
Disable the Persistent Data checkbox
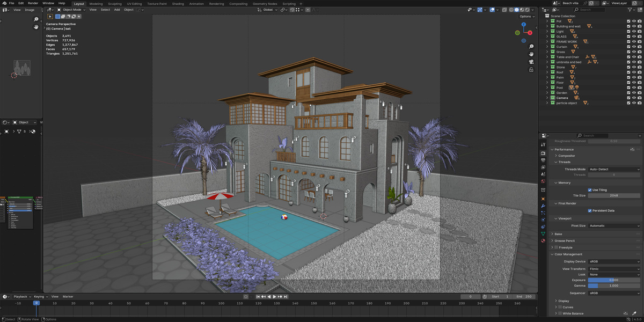tap(590, 210)
